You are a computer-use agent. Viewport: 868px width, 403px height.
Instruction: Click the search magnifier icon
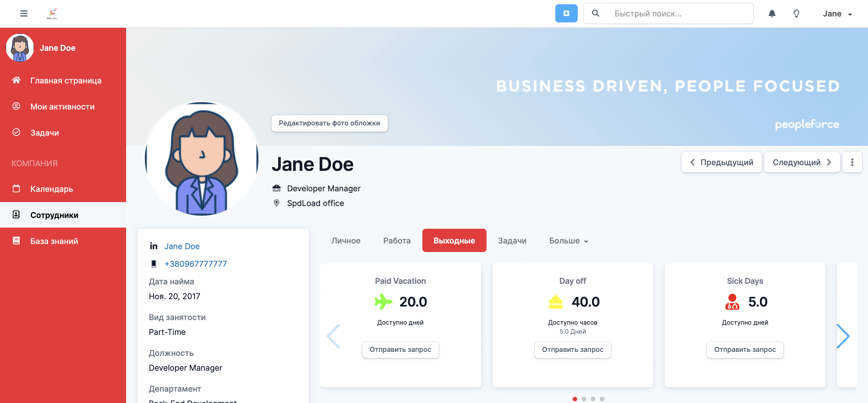click(595, 13)
